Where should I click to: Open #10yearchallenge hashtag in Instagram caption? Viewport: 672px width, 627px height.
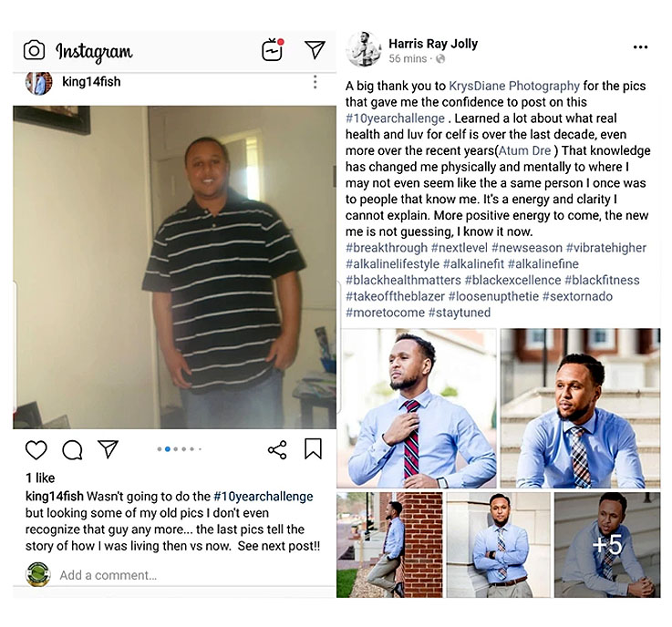pyautogui.click(x=264, y=497)
